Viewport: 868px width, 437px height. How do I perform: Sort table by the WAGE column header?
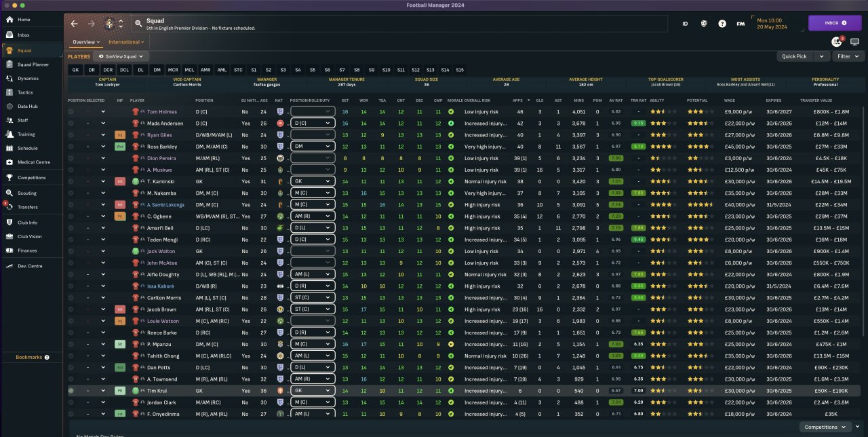(730, 100)
